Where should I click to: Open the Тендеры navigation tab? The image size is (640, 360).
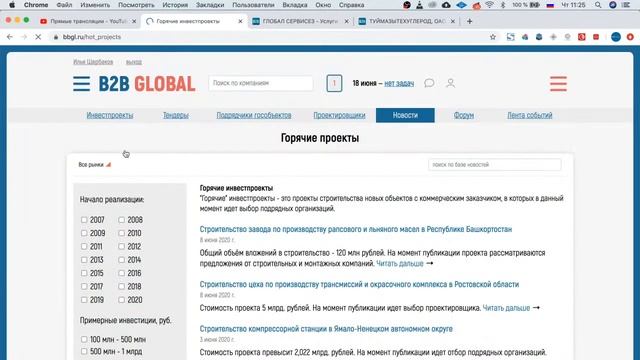pyautogui.click(x=176, y=115)
